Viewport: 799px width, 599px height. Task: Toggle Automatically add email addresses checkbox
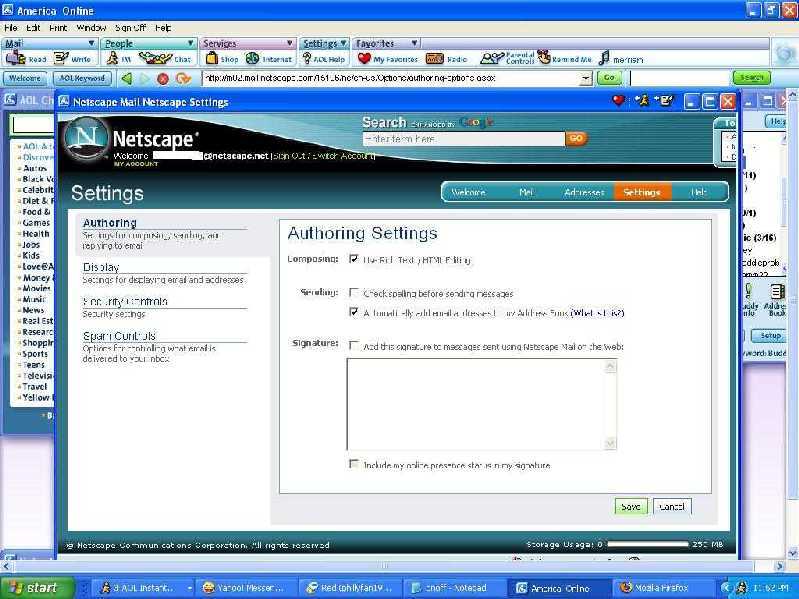pos(354,312)
